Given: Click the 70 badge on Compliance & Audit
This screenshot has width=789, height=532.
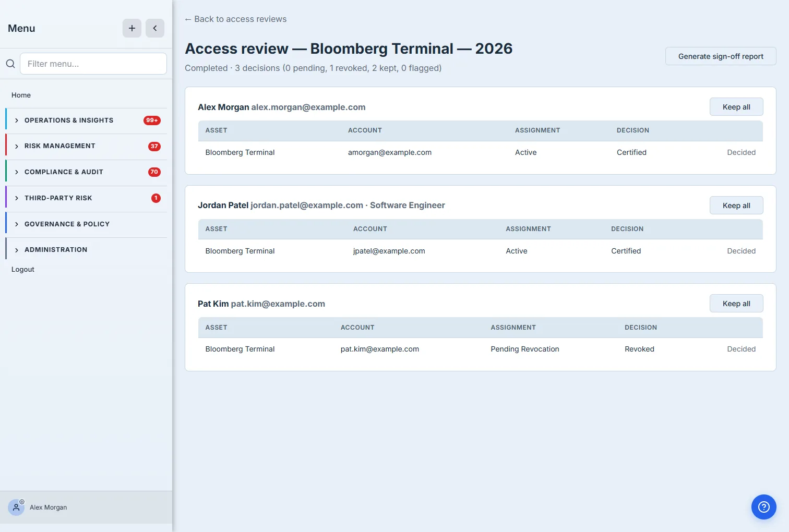Looking at the screenshot, I should [154, 172].
